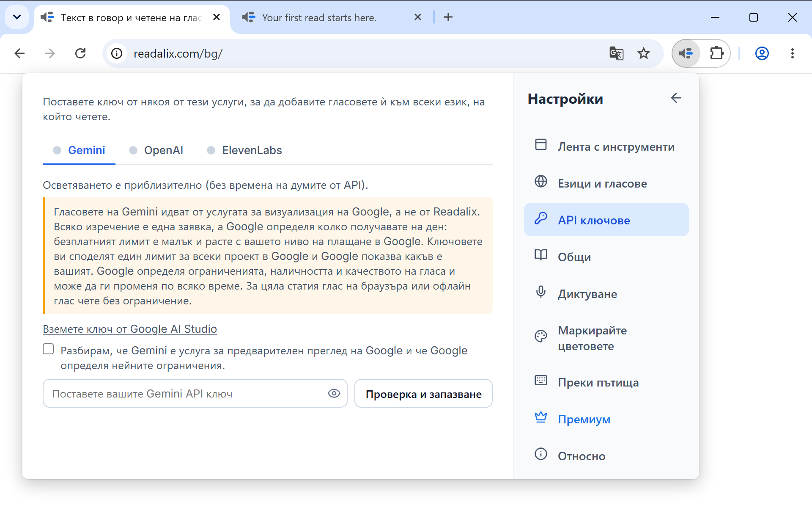This screenshot has width=812, height=508.
Task: Open the Вземете ключ от Google AI Studio link
Action: (x=130, y=329)
